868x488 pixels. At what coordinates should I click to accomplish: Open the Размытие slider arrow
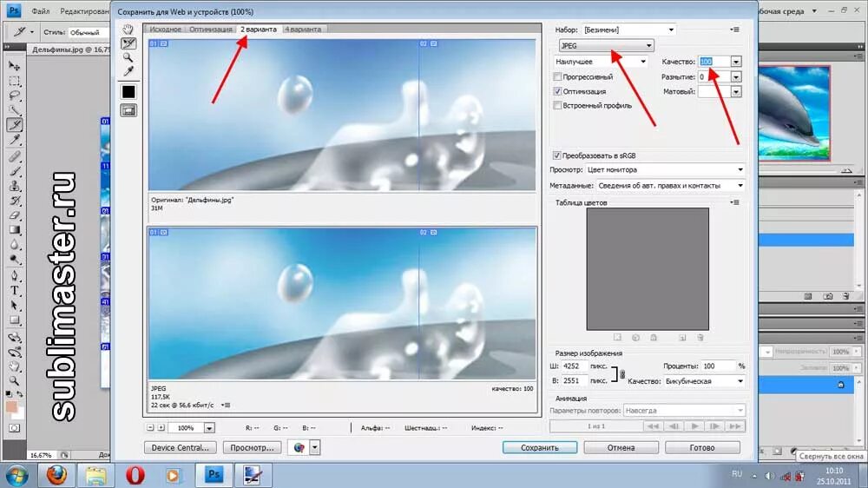[736, 77]
